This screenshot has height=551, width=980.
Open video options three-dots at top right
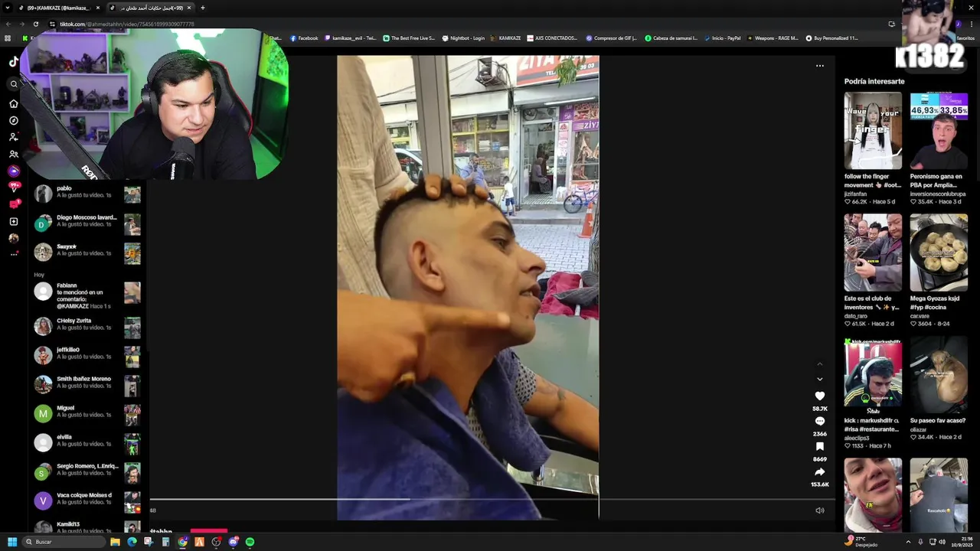(819, 66)
